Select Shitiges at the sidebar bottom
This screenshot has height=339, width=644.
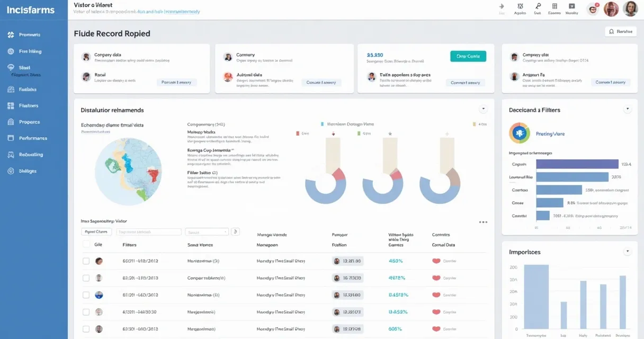click(x=28, y=171)
